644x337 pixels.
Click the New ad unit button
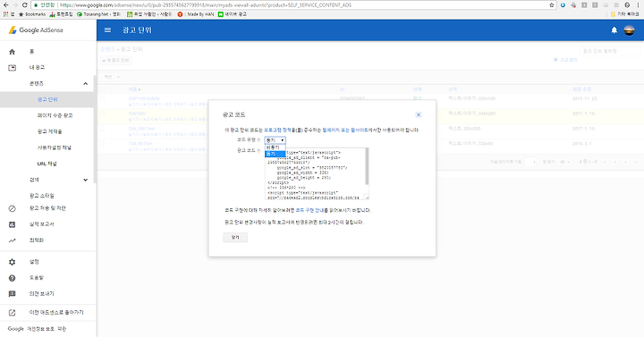[115, 61]
